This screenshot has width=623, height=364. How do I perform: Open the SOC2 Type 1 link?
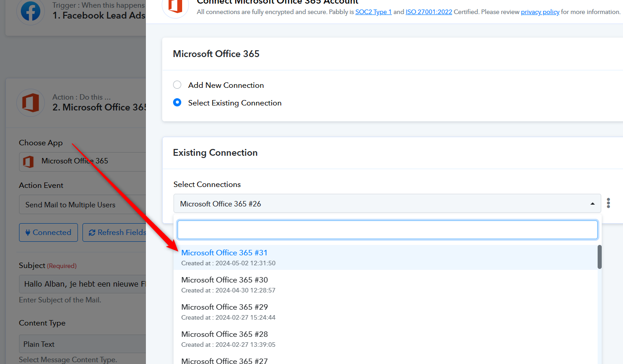point(373,12)
